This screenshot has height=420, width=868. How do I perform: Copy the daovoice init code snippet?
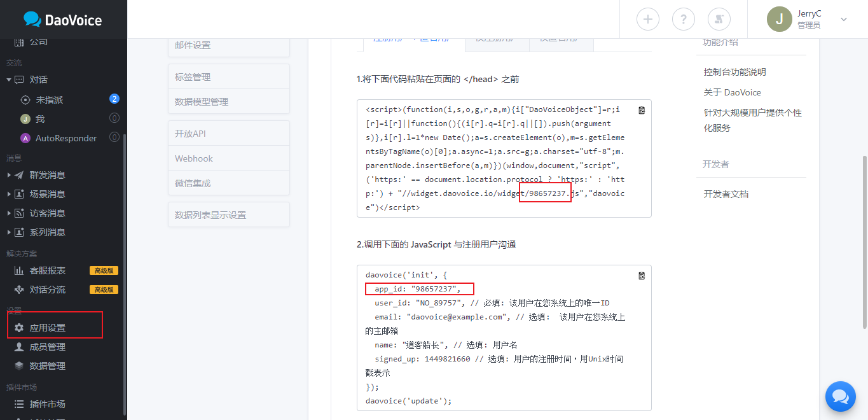642,276
